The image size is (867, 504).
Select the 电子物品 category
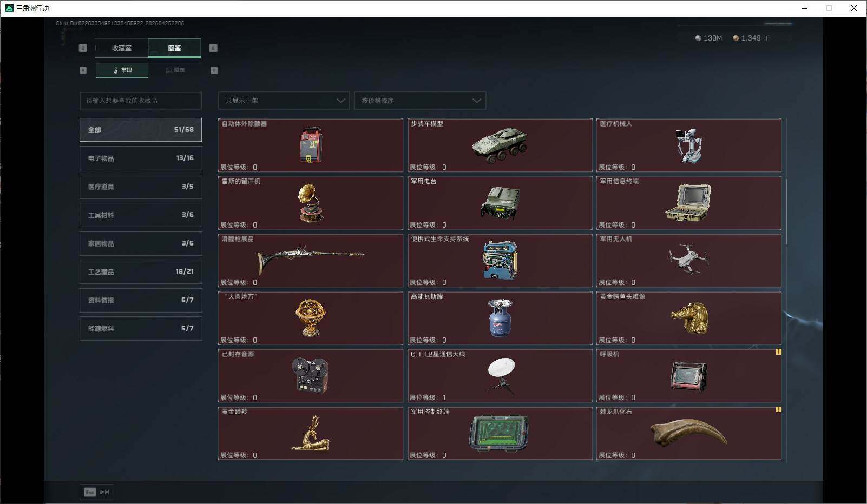point(140,158)
